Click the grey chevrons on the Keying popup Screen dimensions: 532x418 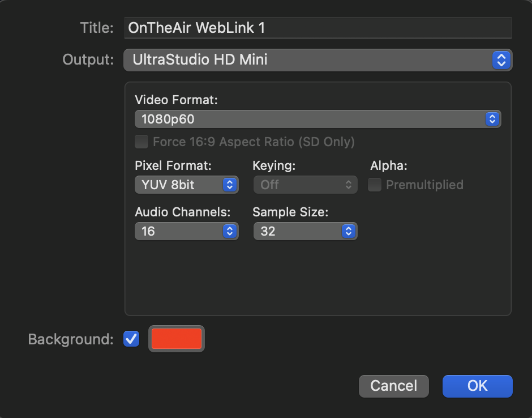348,185
